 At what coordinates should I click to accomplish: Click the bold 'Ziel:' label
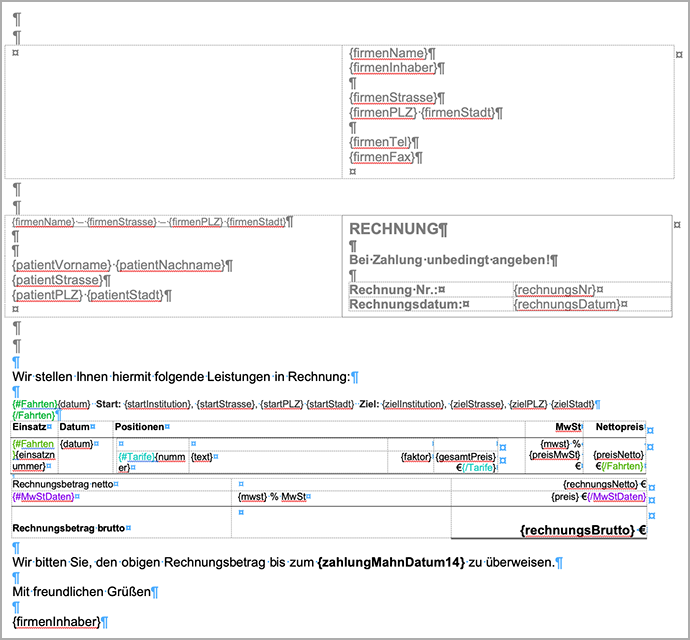point(369,404)
